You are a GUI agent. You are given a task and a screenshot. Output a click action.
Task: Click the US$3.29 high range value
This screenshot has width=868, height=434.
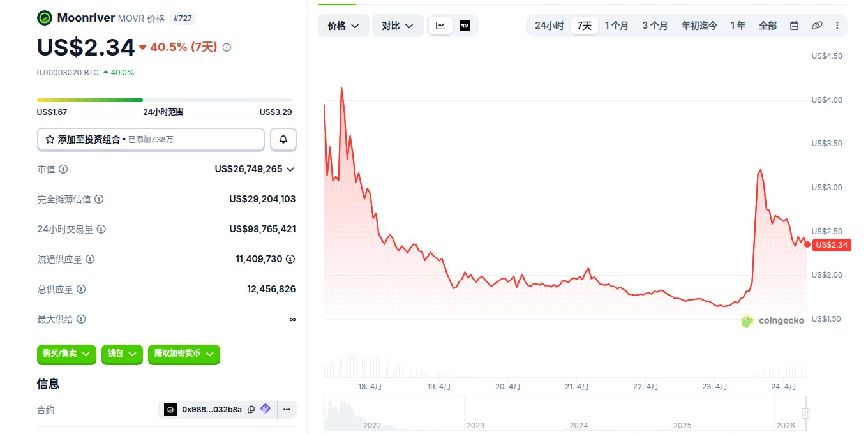[276, 112]
